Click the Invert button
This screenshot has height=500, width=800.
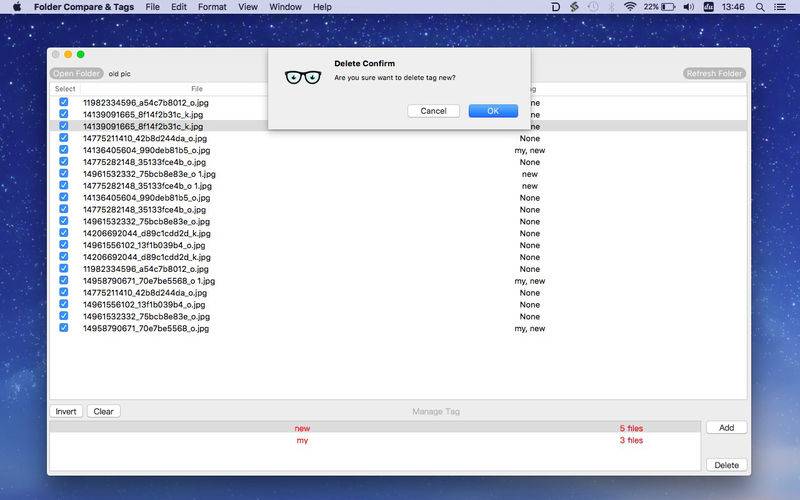[66, 411]
